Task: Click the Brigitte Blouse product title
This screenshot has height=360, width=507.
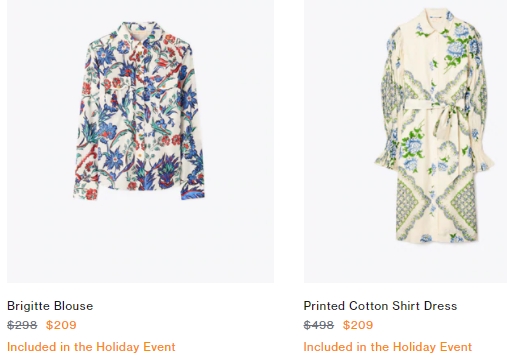Action: (50, 306)
